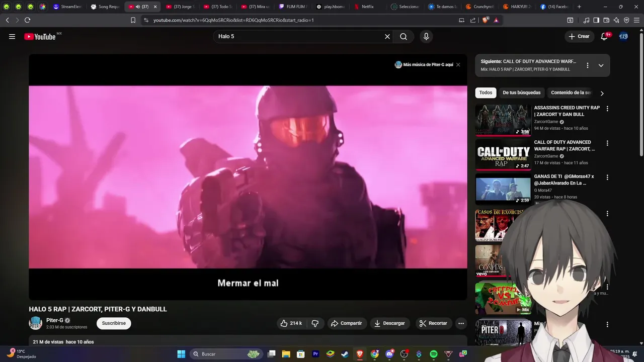Image resolution: width=644 pixels, height=362 pixels.
Task: Go back in browser history
Action: click(x=7, y=20)
